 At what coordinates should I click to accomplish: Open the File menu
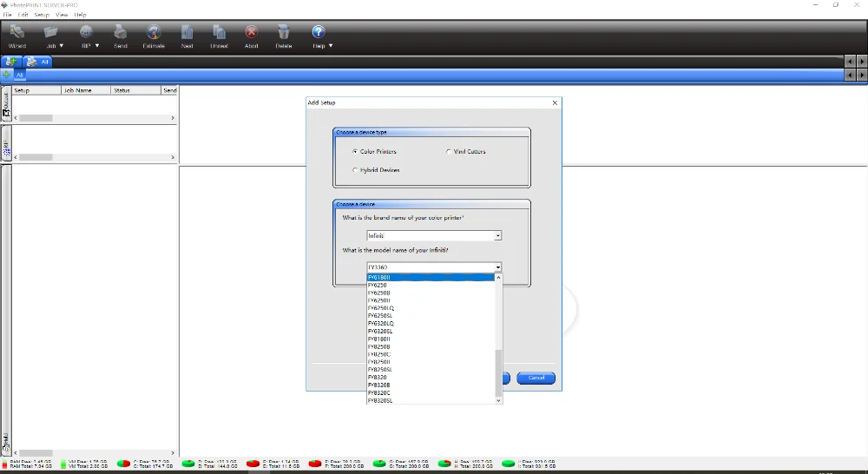point(7,15)
